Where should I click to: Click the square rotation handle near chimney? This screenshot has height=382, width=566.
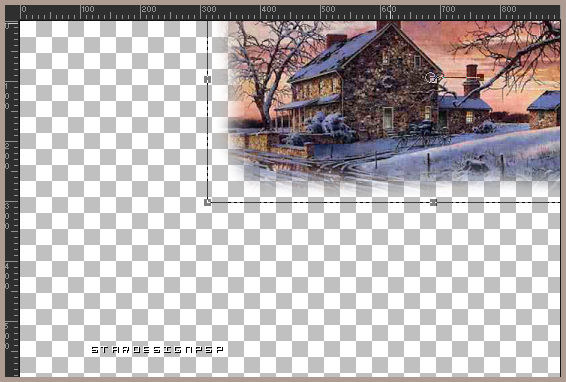(x=480, y=77)
